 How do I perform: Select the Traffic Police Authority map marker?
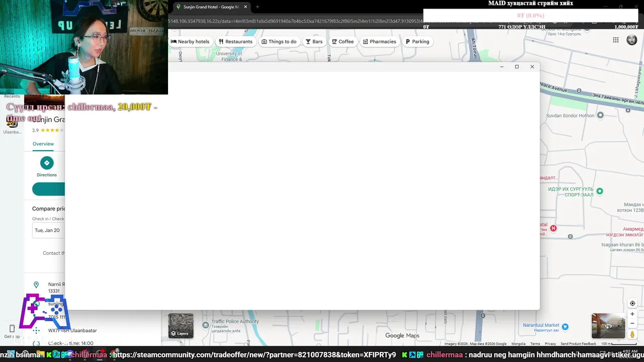[x=205, y=325]
